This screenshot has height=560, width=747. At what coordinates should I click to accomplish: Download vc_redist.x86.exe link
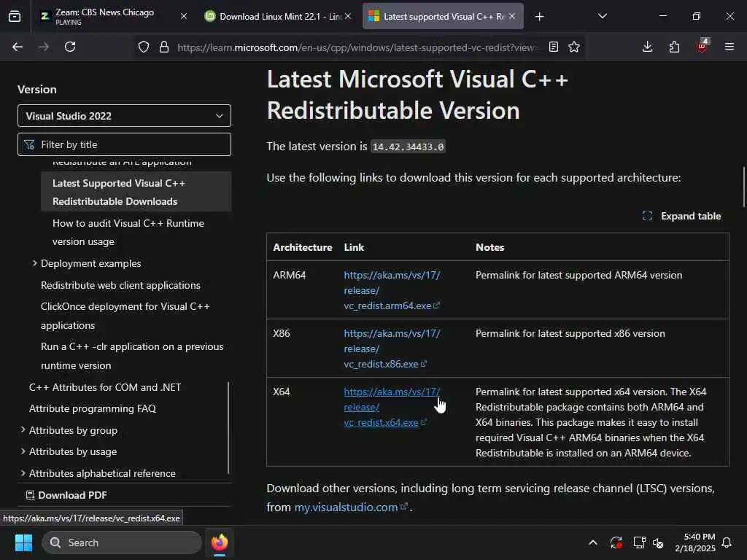[x=392, y=348]
